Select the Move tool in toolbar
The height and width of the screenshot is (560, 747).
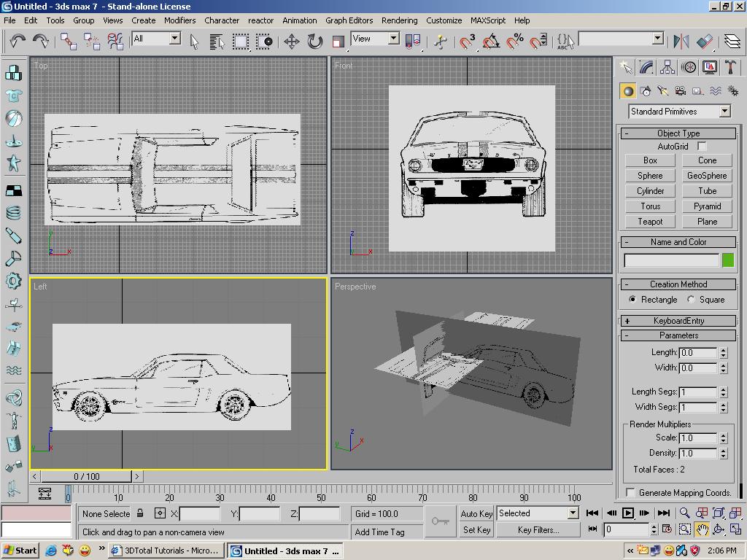pos(291,41)
